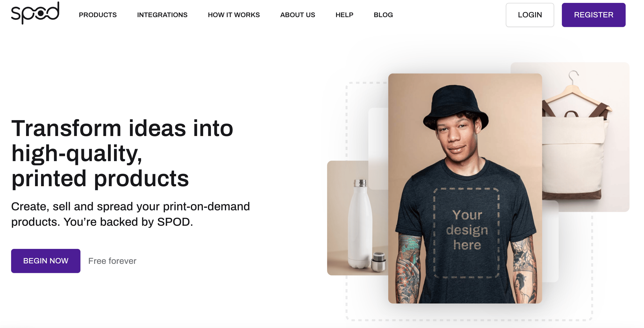Click the Begin Now button
Image resolution: width=644 pixels, height=328 pixels.
[x=46, y=261]
